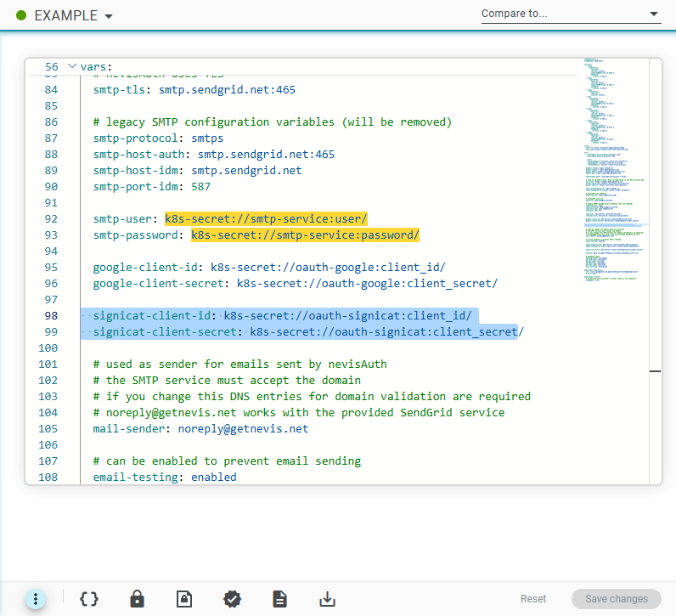This screenshot has height=616, width=676.
Task: Click the smtp-user k8s-secret value
Action: [x=266, y=218]
